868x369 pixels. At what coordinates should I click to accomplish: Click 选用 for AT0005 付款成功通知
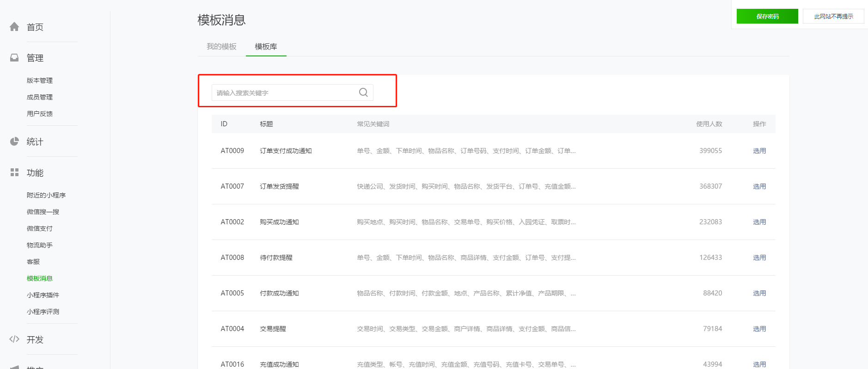[759, 293]
